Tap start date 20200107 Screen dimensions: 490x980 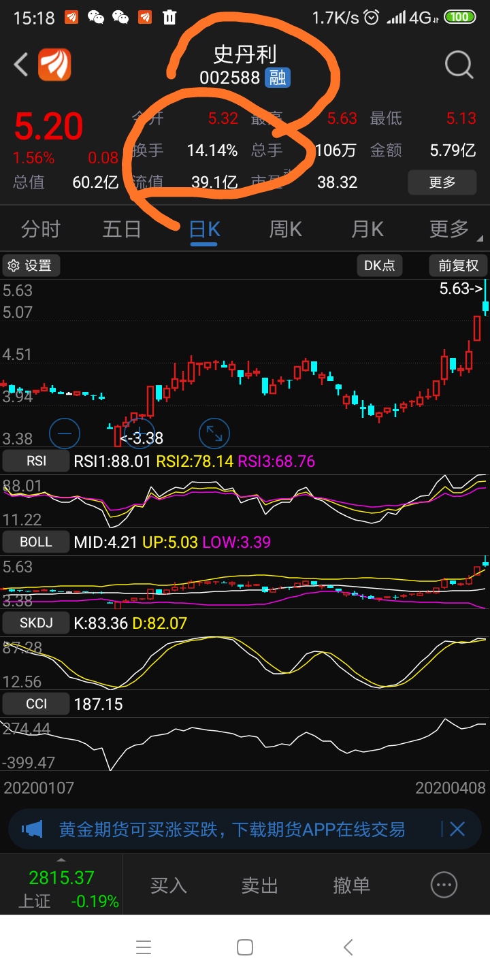tap(39, 788)
